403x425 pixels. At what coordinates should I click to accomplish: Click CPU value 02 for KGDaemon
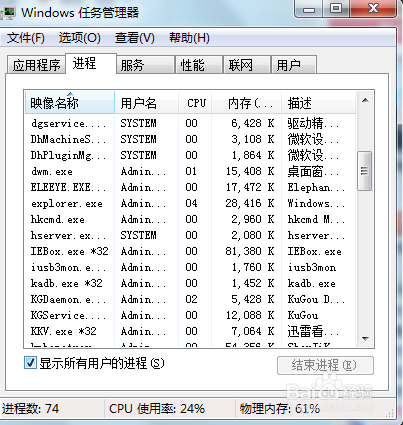click(x=191, y=299)
